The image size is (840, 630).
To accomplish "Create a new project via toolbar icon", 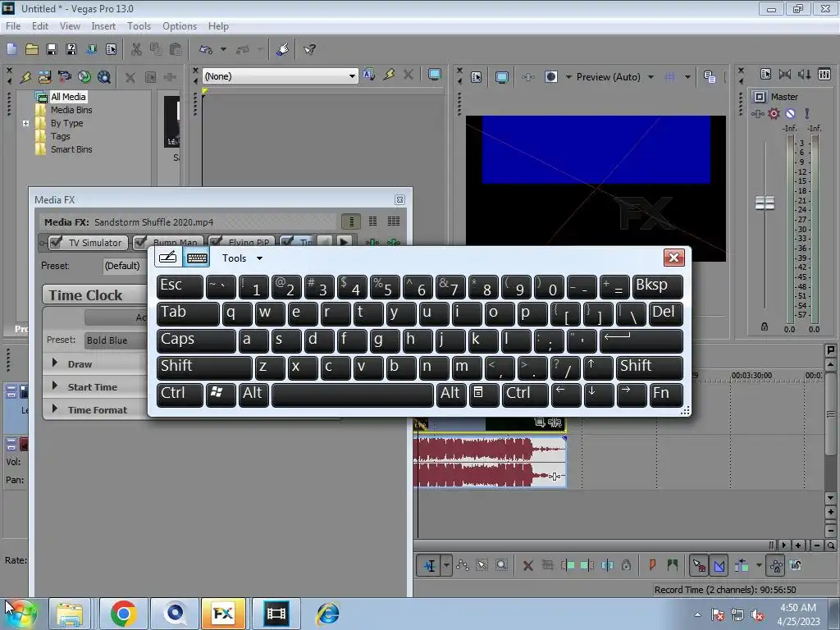I will (x=11, y=49).
